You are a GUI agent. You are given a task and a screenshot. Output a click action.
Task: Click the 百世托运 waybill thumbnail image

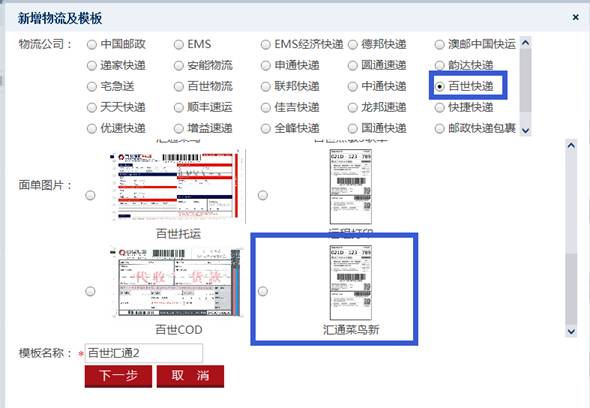(178, 186)
